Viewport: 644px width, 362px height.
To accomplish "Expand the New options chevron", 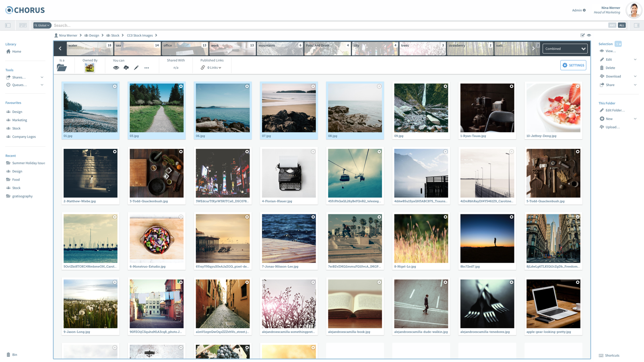I will tap(635, 119).
